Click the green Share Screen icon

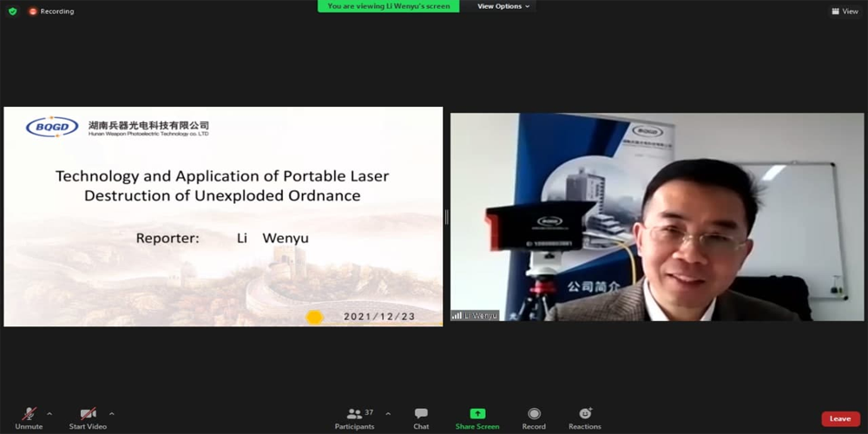477,414
